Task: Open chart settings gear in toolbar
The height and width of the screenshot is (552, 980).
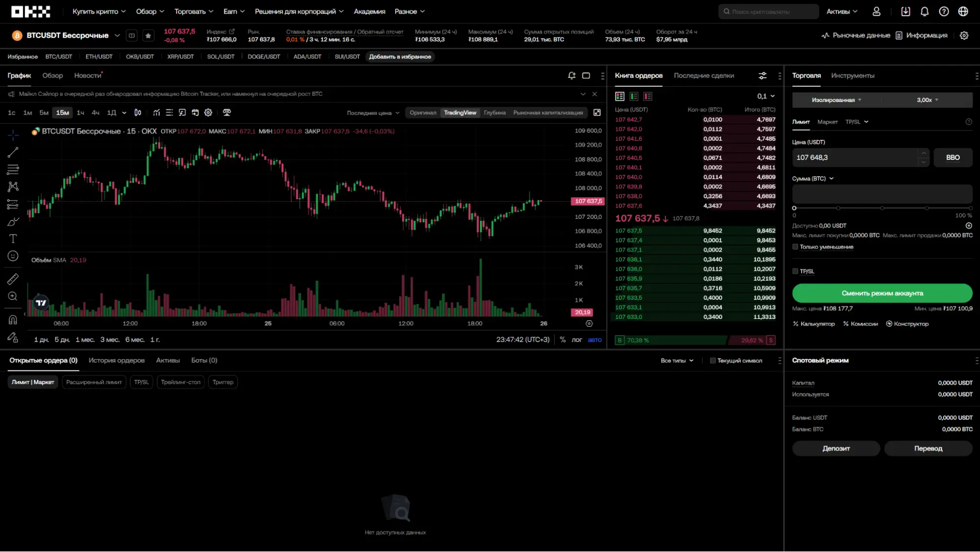Action: (208, 112)
